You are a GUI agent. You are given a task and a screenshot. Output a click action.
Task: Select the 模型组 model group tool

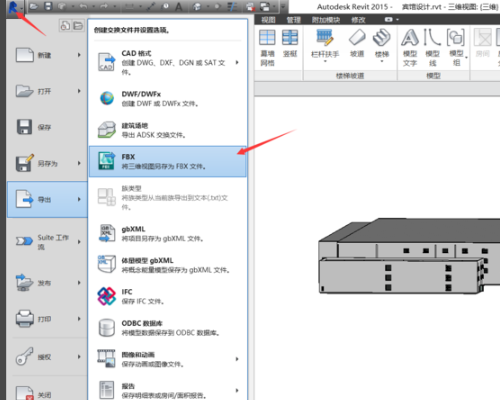point(456,48)
